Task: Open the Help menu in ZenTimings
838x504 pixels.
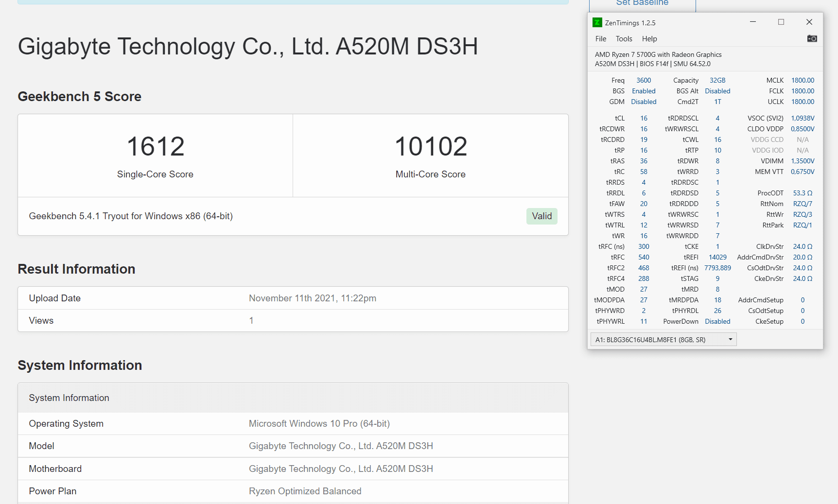Action: pos(649,39)
